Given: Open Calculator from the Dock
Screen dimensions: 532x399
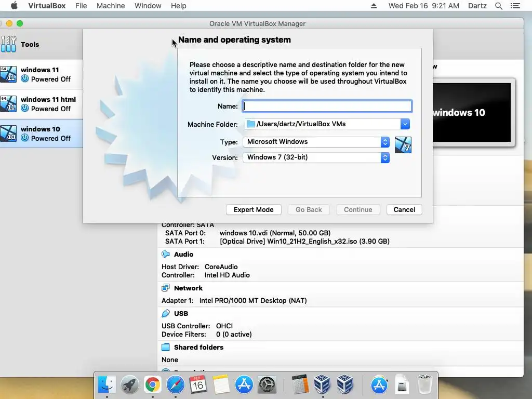Looking at the screenshot, I should coord(300,385).
